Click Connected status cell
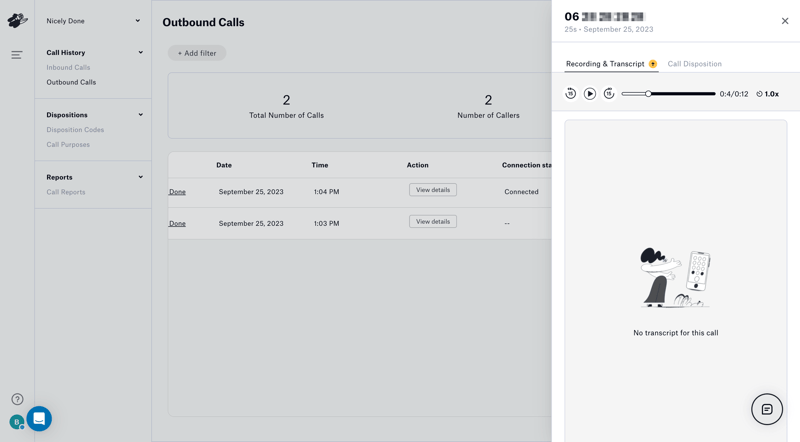800x442 pixels. point(521,192)
